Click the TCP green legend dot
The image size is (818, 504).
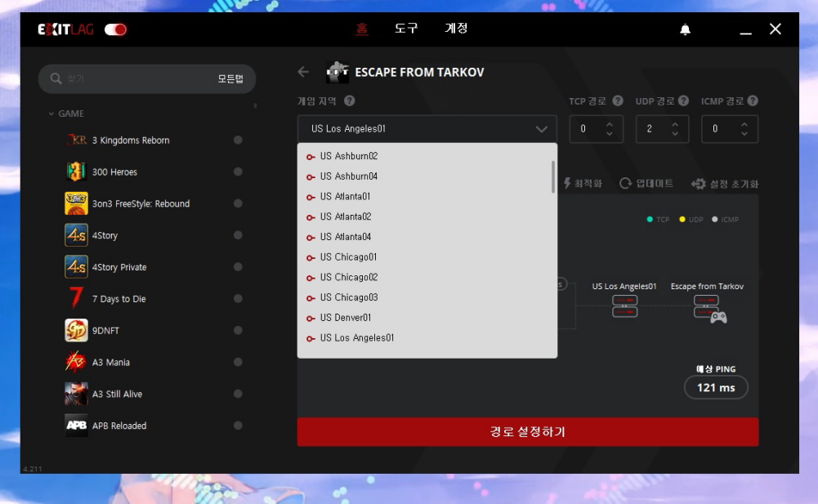[x=650, y=219]
